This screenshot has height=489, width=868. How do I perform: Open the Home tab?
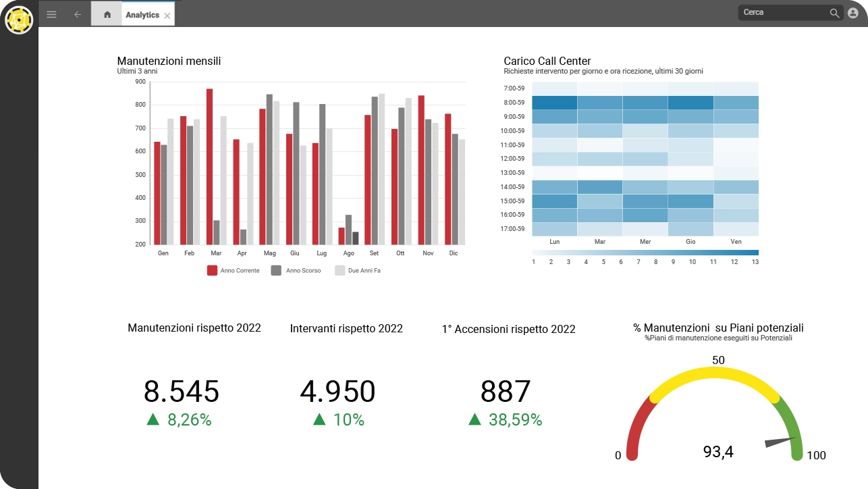[x=107, y=14]
